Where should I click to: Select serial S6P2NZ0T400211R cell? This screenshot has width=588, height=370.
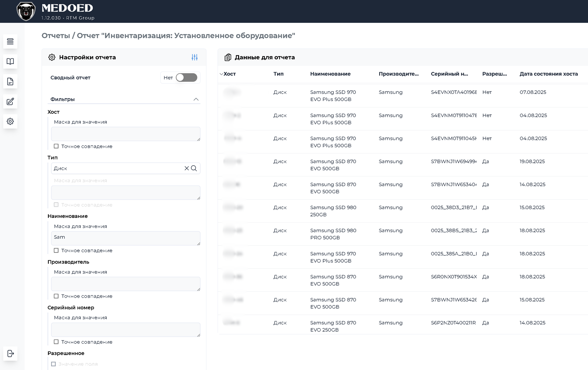[453, 323]
